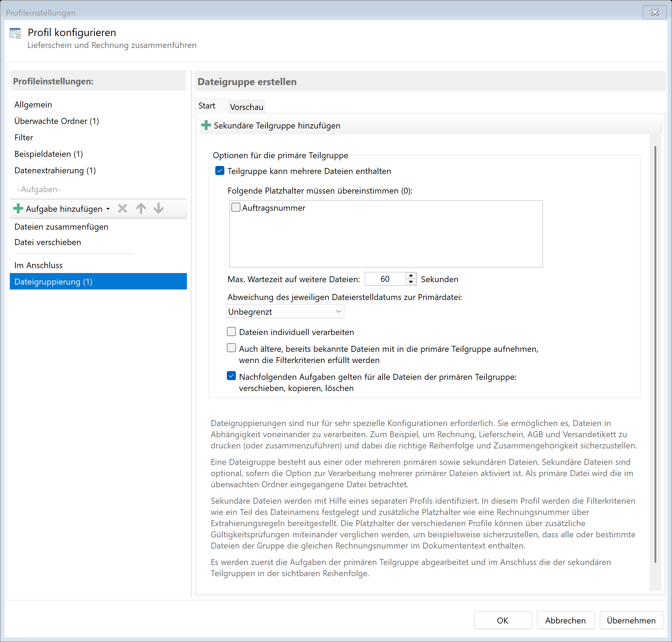Check the Auftragsnummer placeholder checkbox
The image size is (672, 642).
[x=236, y=208]
